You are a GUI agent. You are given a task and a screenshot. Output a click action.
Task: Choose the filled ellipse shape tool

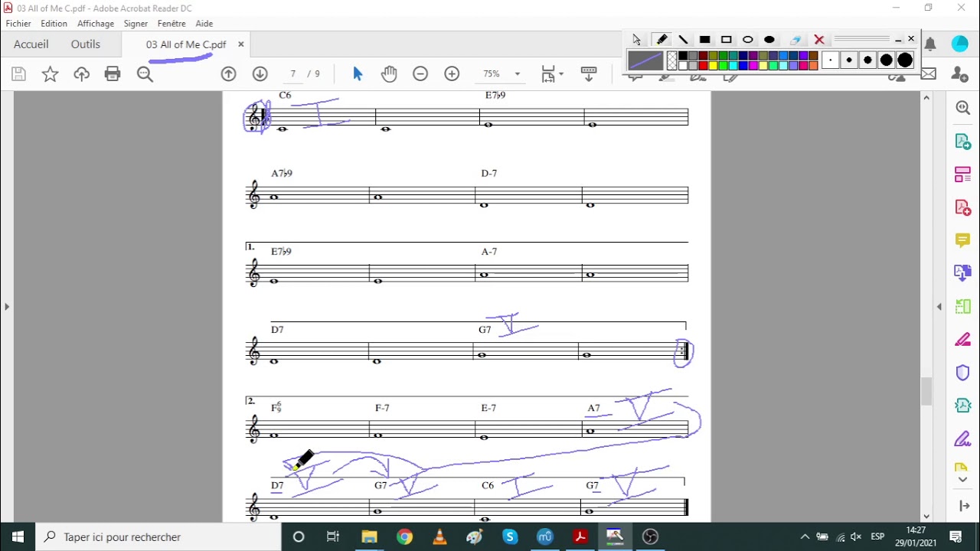(x=769, y=40)
